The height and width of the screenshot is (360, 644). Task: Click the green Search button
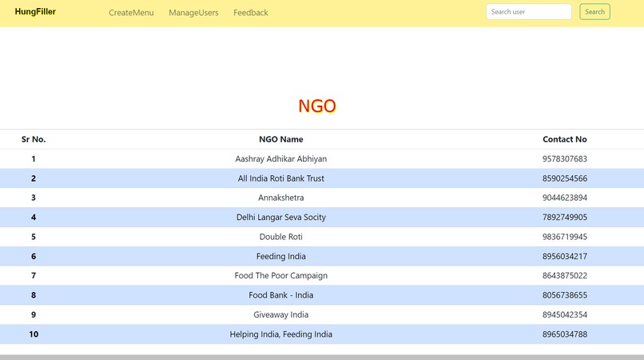594,11
